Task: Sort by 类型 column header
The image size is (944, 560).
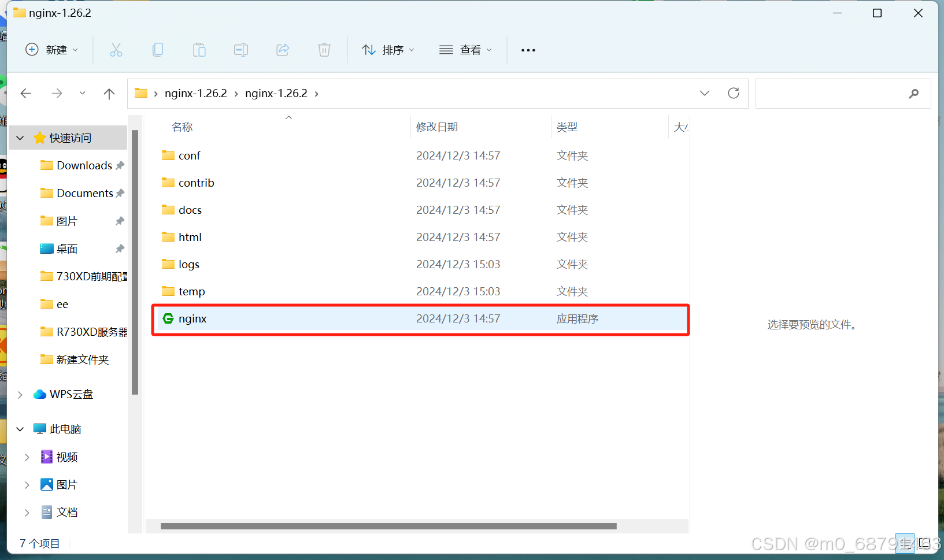Action: click(x=567, y=127)
